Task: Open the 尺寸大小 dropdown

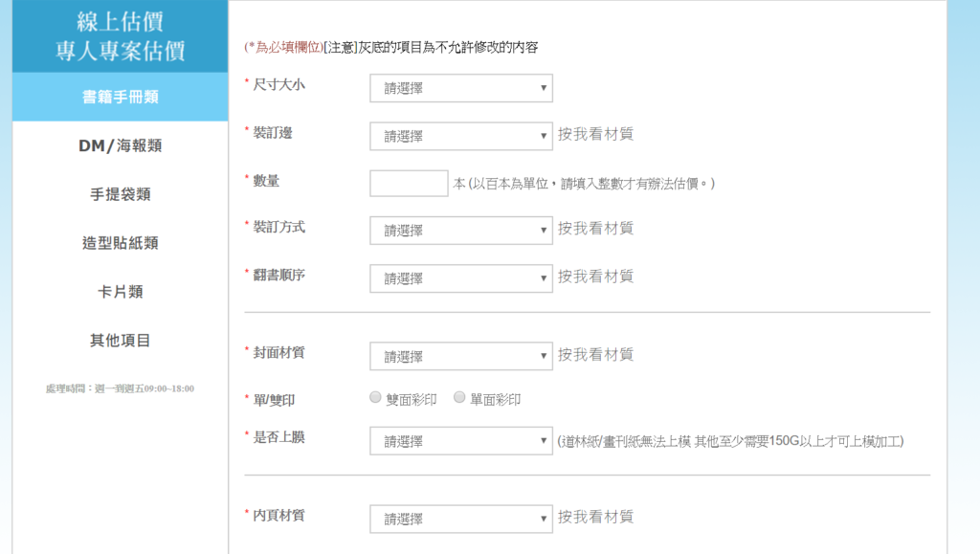Action: tap(460, 87)
